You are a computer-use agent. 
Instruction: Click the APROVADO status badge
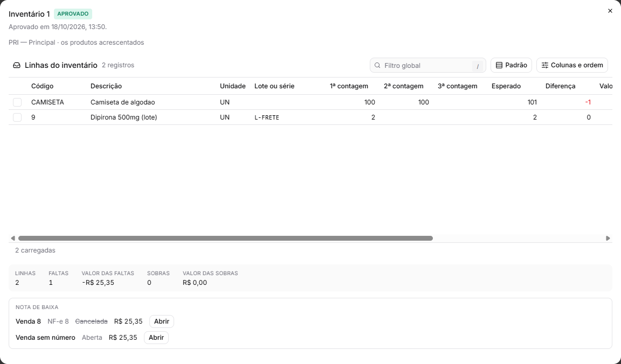(73, 14)
